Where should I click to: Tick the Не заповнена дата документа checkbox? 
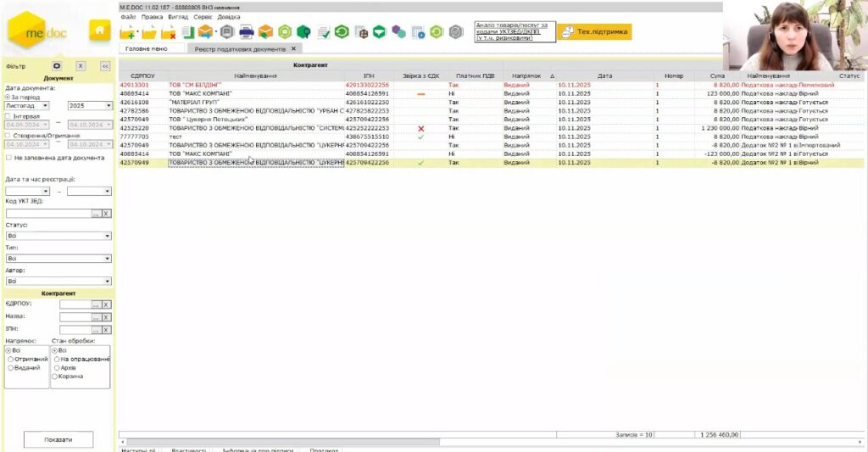(8, 158)
